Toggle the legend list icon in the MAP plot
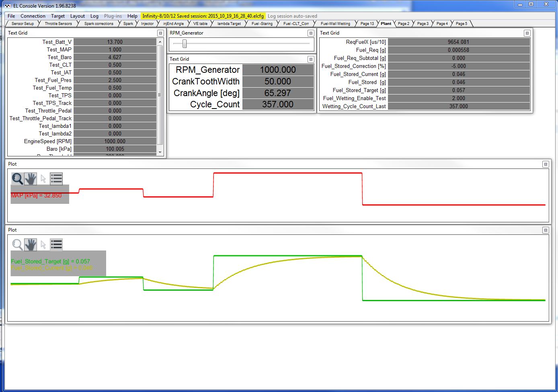558x392 pixels. coord(56,179)
